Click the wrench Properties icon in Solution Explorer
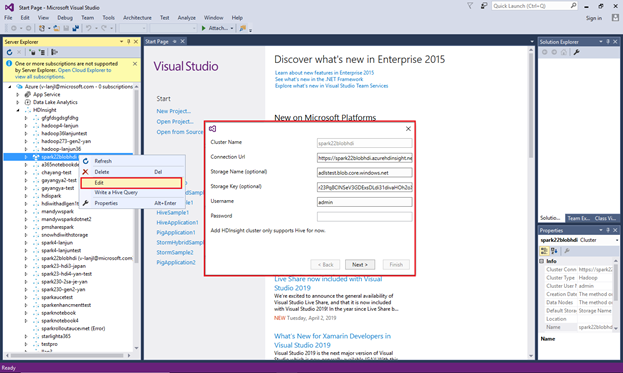 577,52
